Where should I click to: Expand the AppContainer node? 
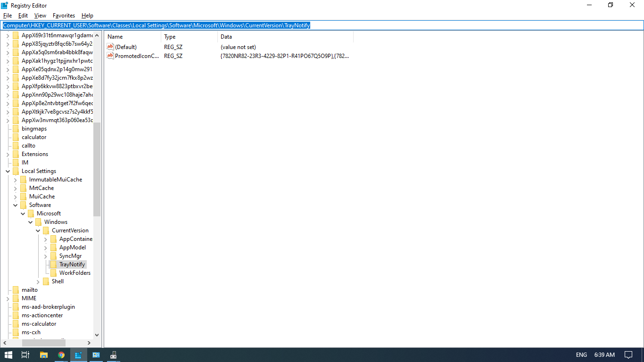pos(46,239)
